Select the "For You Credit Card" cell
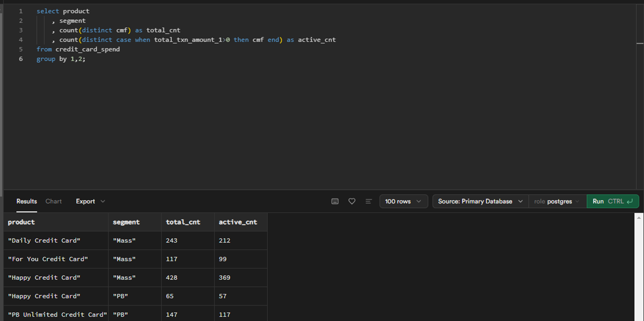The image size is (644, 321). click(x=56, y=259)
